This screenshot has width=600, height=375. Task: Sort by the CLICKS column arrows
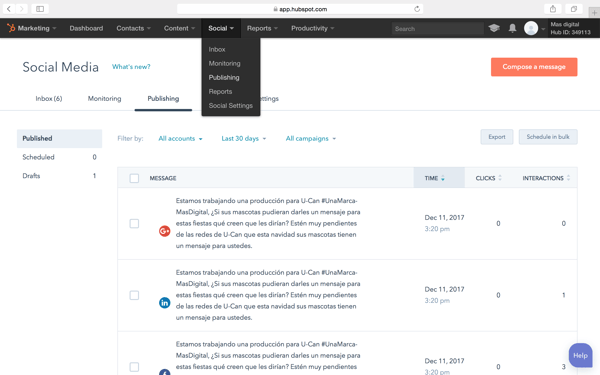[500, 178]
